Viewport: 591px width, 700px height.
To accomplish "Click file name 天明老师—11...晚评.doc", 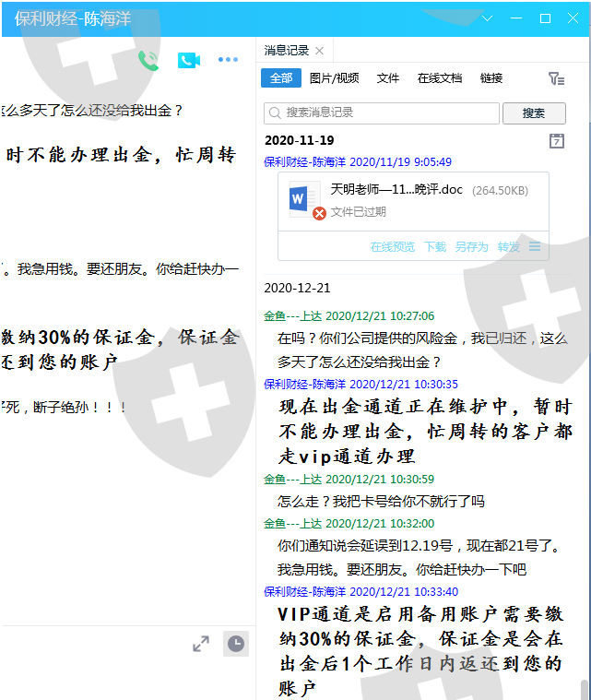I will click(396, 189).
